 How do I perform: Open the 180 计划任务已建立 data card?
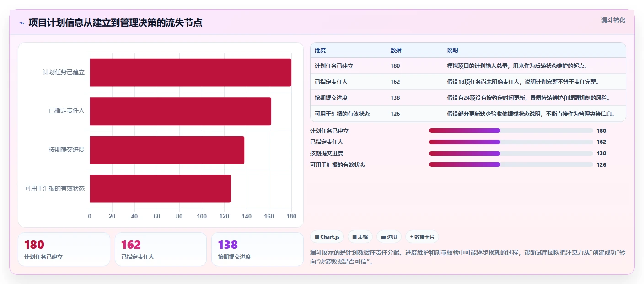coord(64,249)
